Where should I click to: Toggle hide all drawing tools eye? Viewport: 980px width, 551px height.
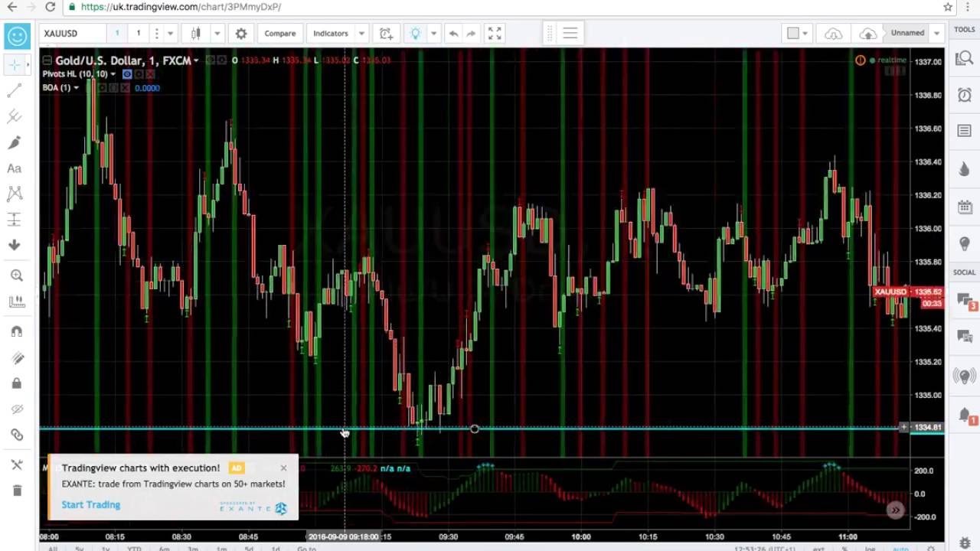(x=17, y=409)
